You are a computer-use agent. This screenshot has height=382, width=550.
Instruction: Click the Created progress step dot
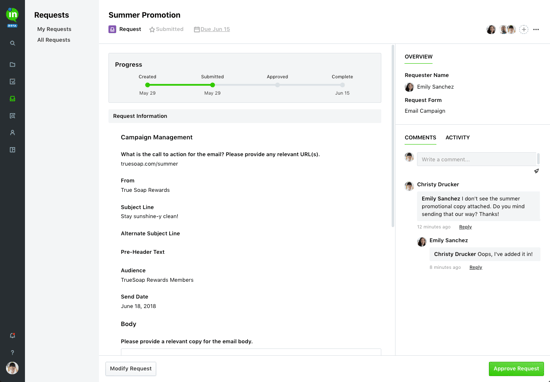pos(147,85)
